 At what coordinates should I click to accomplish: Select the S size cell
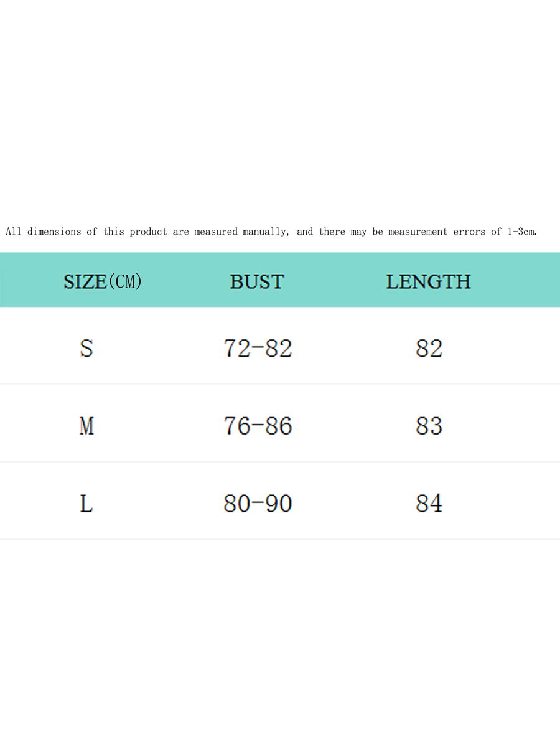[86, 347]
